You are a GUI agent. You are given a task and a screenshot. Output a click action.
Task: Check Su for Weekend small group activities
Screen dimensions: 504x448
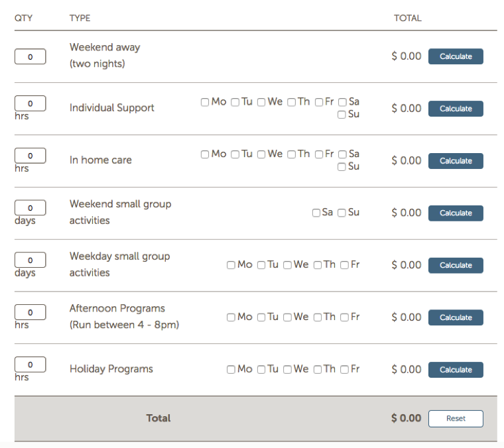342,213
